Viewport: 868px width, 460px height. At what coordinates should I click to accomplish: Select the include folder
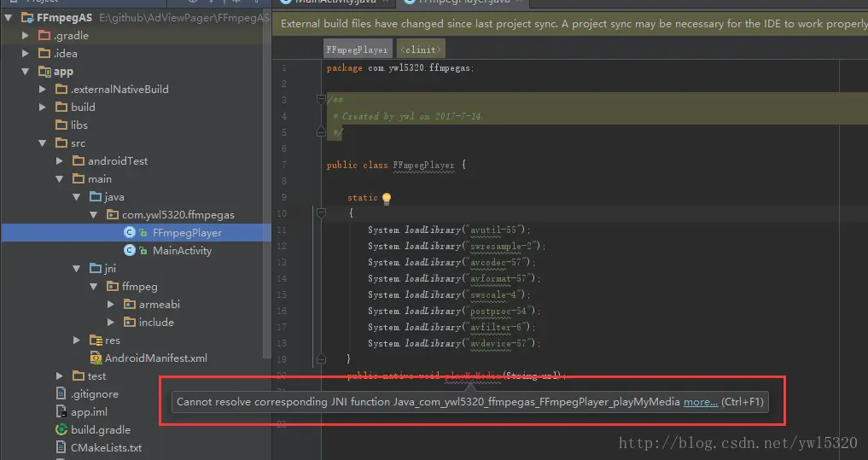156,322
